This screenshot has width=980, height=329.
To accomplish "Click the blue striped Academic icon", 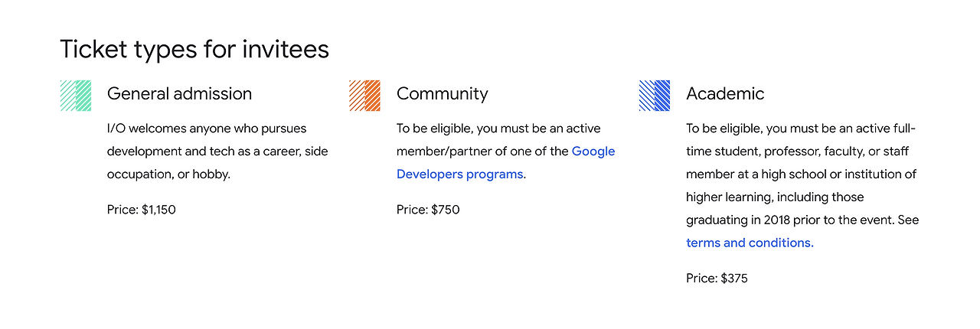I will [655, 96].
